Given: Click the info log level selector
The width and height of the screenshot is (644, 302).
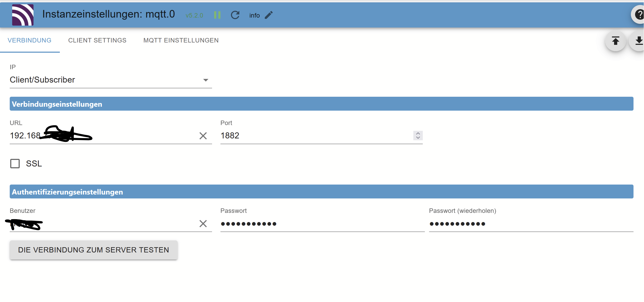Looking at the screenshot, I should click(254, 15).
